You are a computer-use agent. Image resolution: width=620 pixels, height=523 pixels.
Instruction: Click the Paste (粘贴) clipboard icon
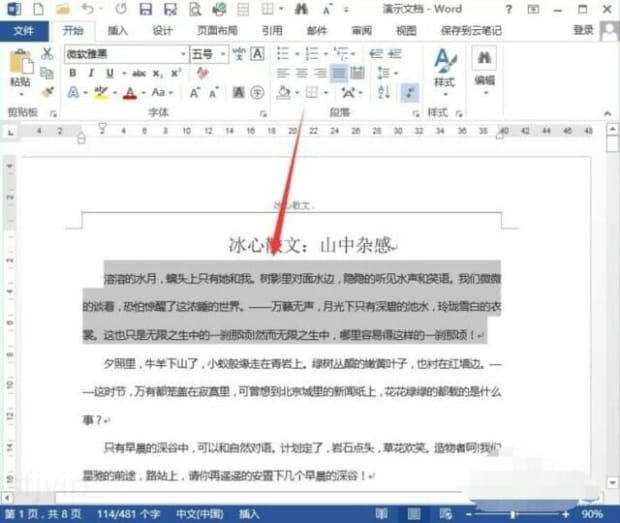[x=21, y=62]
